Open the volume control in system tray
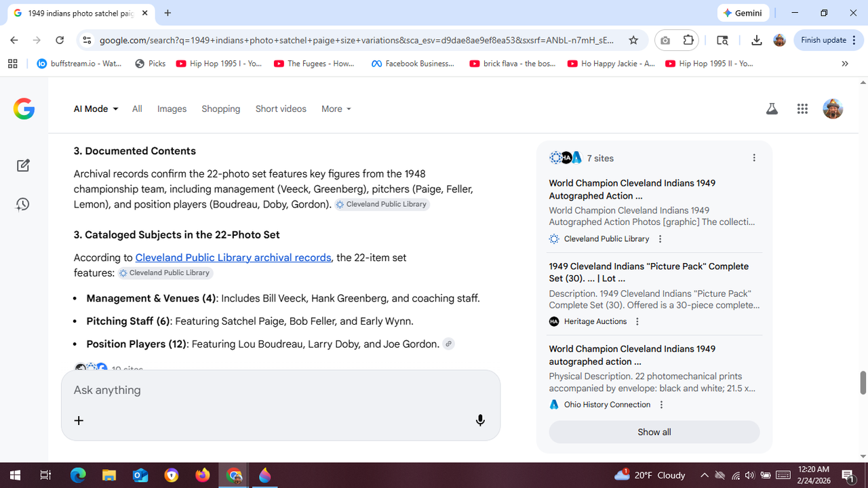This screenshot has height=488, width=868. click(x=750, y=475)
